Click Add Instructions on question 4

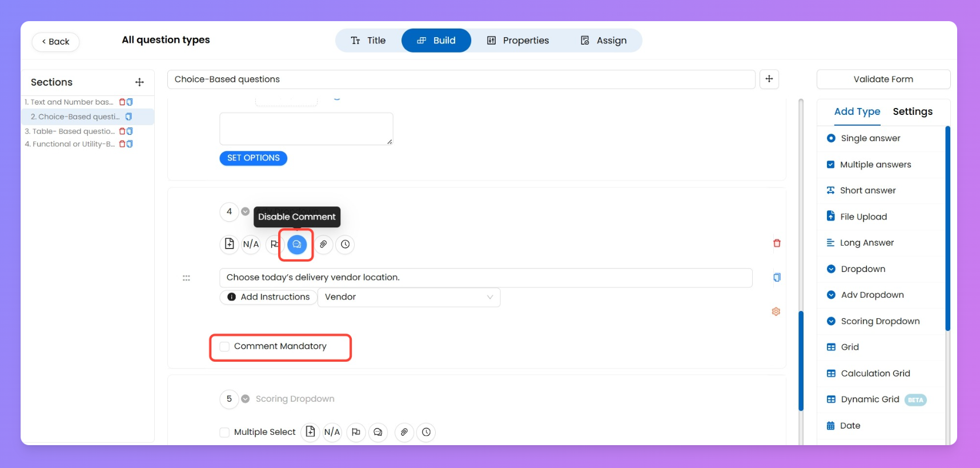point(268,297)
